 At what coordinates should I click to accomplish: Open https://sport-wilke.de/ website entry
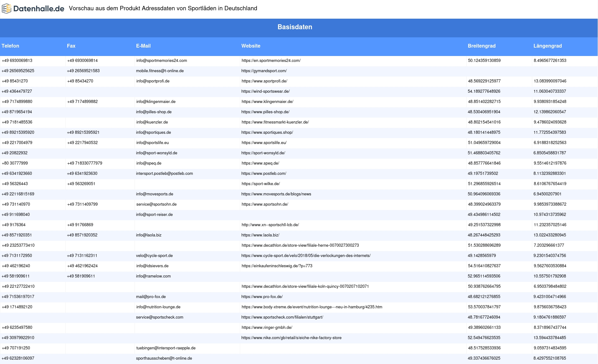261,184
